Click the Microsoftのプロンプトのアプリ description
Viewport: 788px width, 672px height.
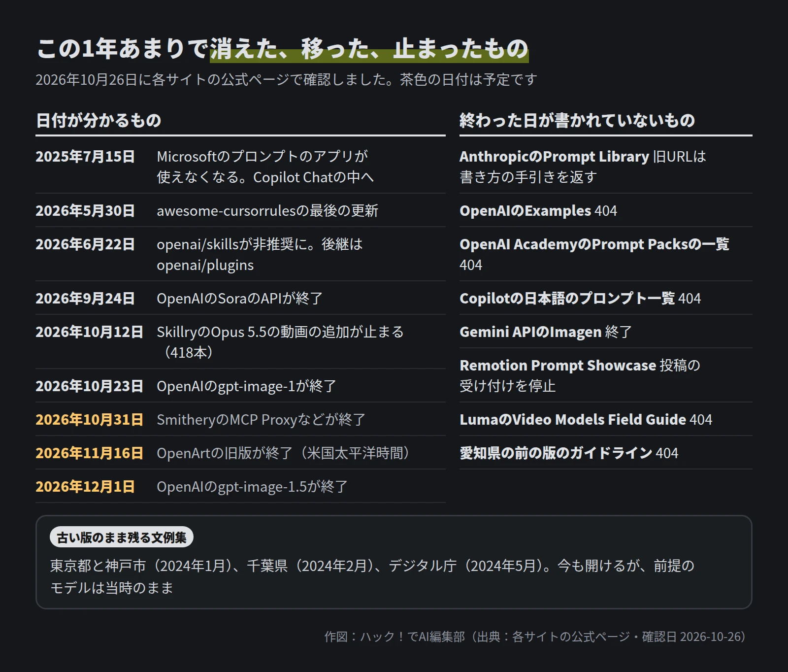point(265,167)
